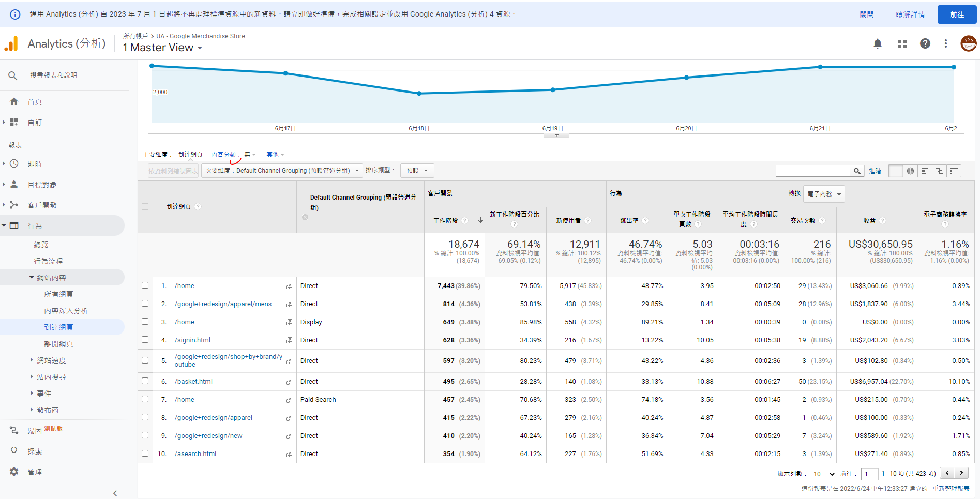Screen dimensions: 980x499
Task: Dismiss banner with 關閉 link
Action: (x=867, y=14)
